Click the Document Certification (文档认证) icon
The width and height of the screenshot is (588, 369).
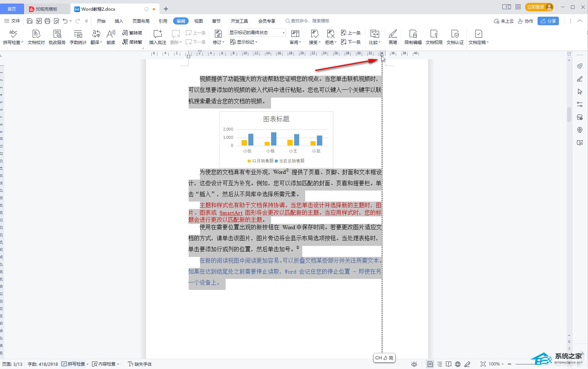(455, 37)
